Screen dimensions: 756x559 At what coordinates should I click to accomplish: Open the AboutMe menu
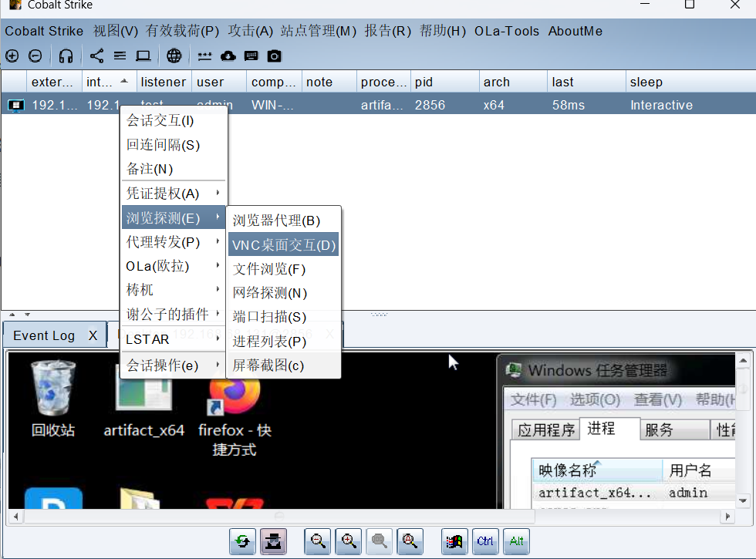pos(575,32)
